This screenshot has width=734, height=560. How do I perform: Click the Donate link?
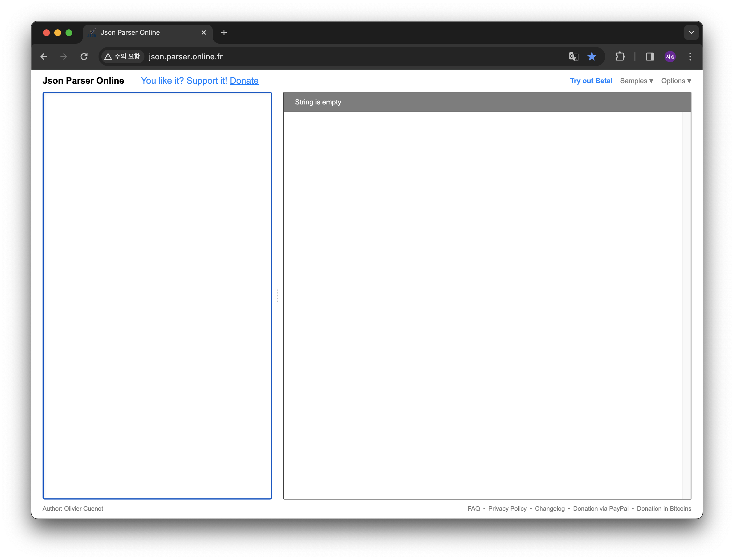click(244, 81)
